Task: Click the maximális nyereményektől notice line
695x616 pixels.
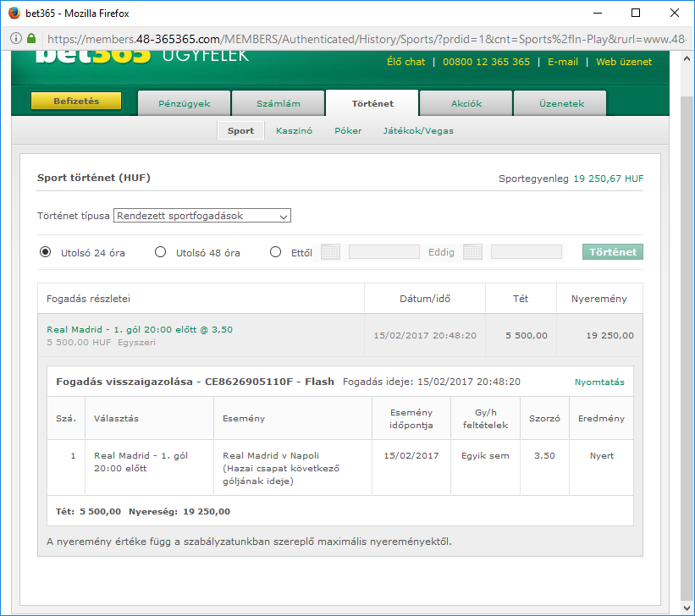Action: pos(249,542)
